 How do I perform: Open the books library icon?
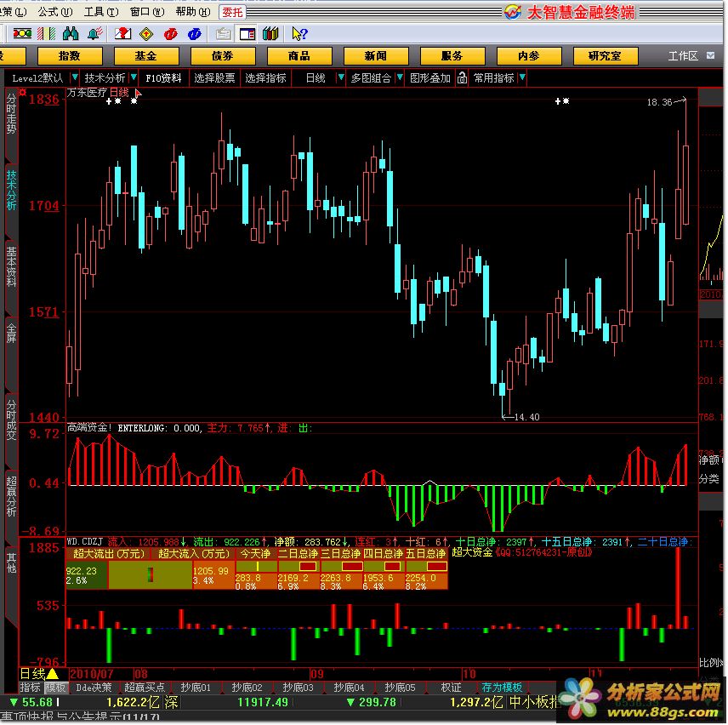(270, 33)
